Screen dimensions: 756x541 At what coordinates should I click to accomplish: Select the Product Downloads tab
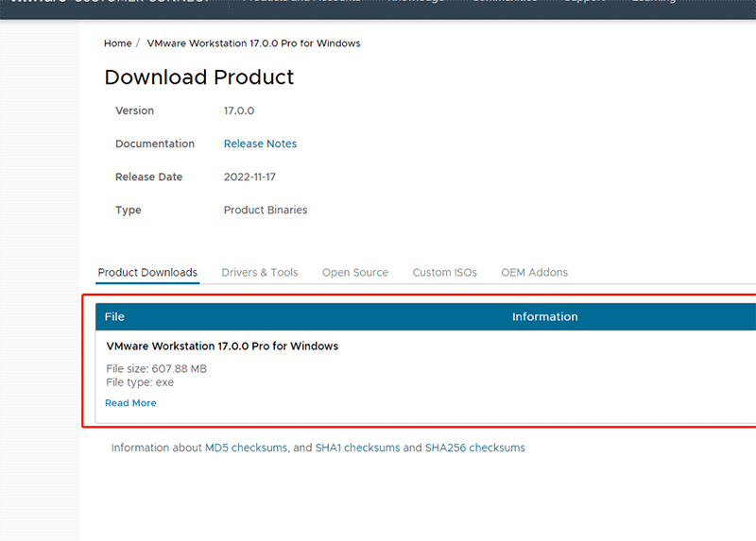(x=147, y=273)
